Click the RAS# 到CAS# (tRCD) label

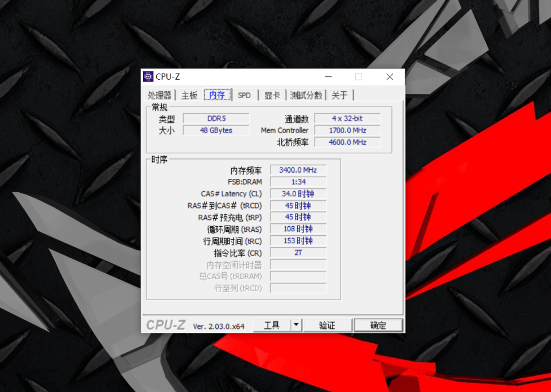(x=224, y=206)
